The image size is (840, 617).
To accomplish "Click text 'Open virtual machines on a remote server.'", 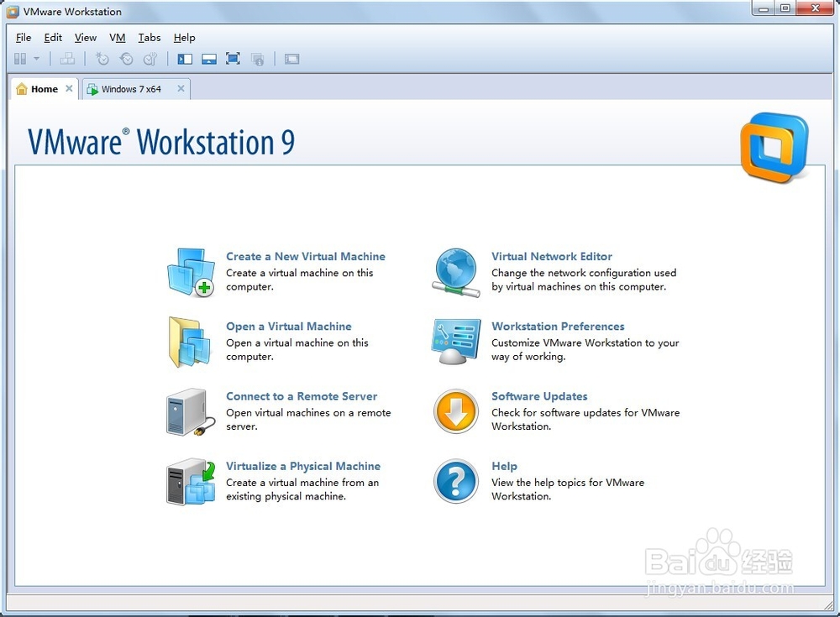I will pos(308,420).
